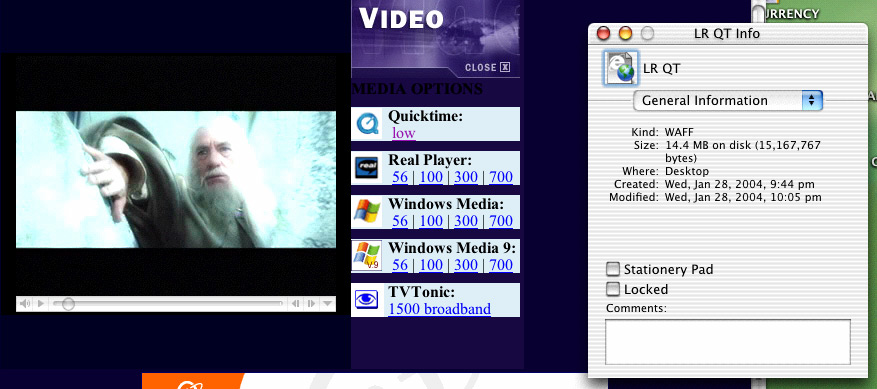Screen dimensions: 877x389
Task: Open the Quicktime low link
Action: [x=404, y=133]
